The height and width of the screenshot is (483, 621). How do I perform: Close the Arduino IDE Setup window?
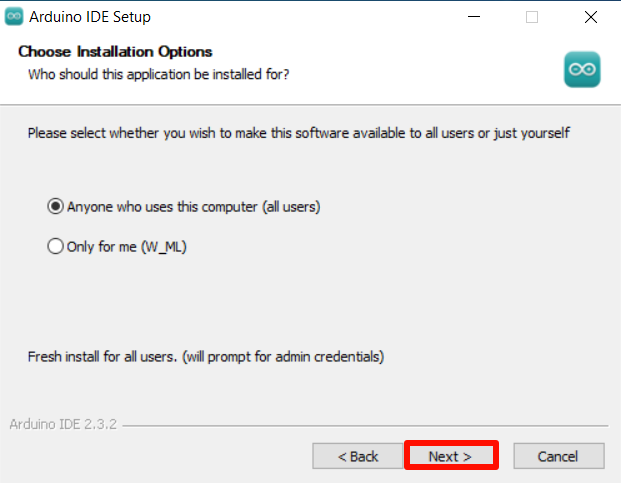[x=591, y=17]
